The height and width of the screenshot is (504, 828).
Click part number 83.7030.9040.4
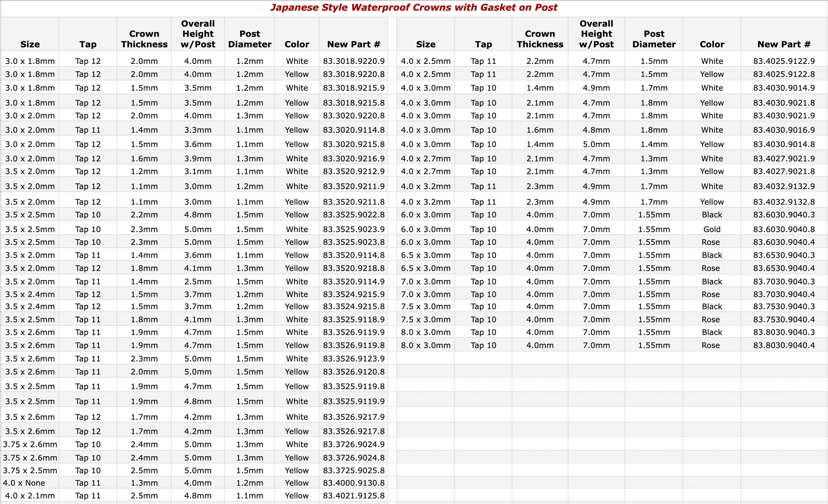click(x=784, y=294)
